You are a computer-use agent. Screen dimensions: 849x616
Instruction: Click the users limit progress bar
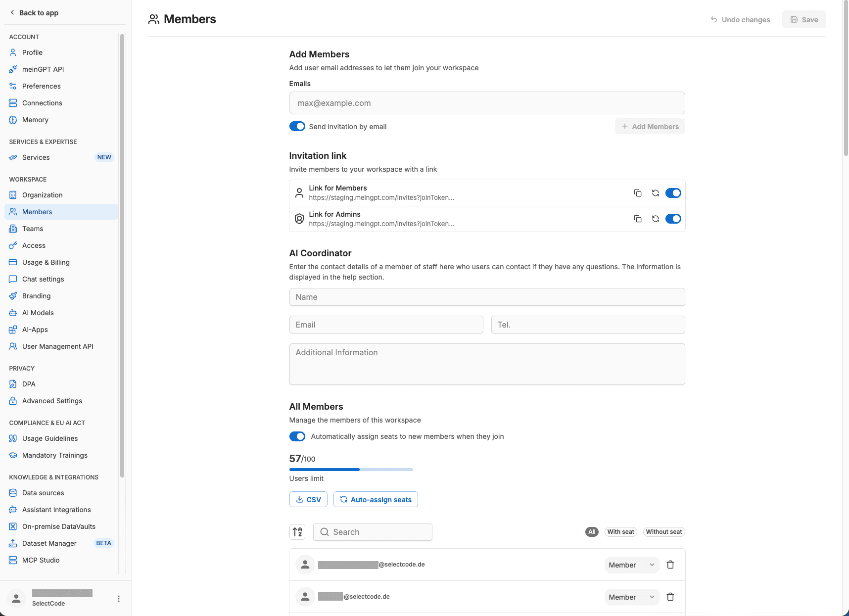click(x=351, y=470)
